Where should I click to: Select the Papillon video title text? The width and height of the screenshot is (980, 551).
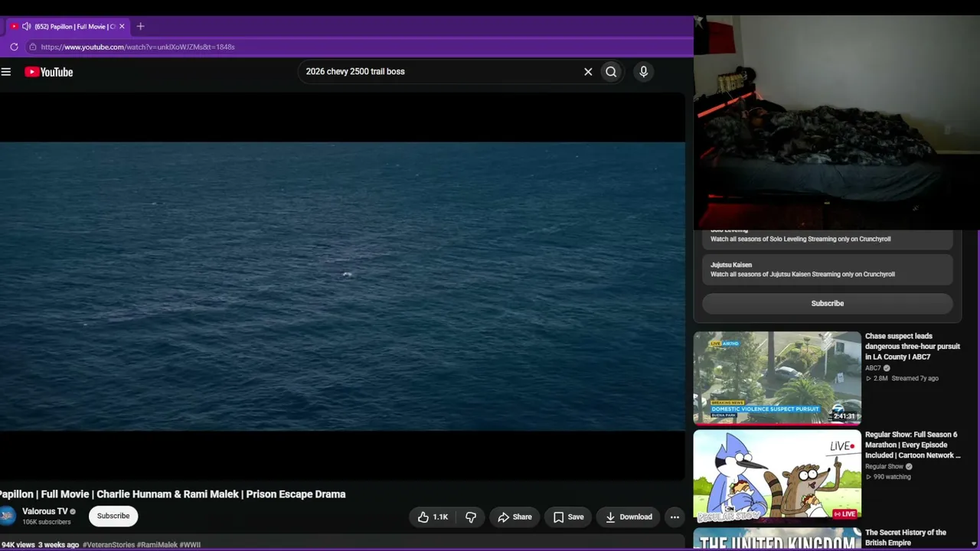pos(173,494)
